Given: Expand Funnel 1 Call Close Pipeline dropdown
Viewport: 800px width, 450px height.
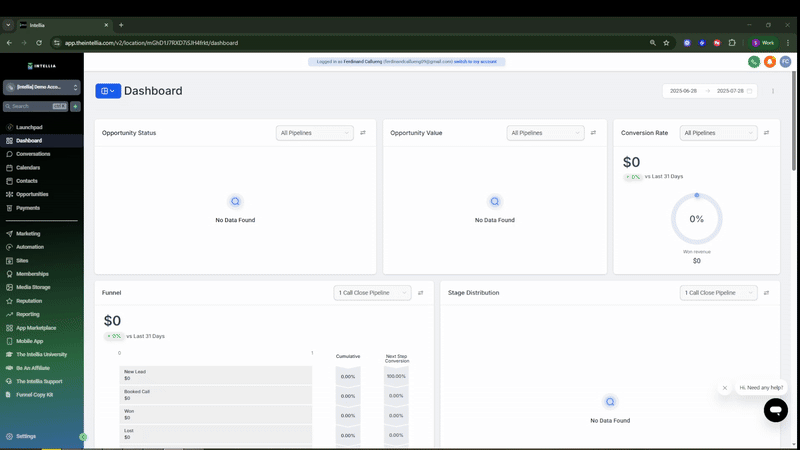Looking at the screenshot, I should (x=372, y=293).
